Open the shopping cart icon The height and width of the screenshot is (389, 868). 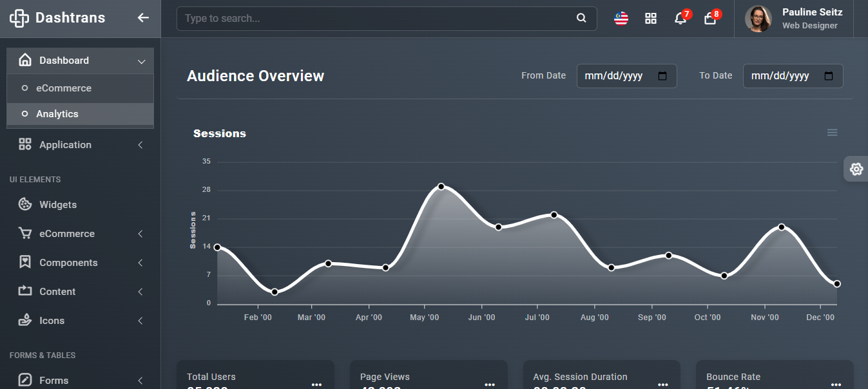pos(709,19)
